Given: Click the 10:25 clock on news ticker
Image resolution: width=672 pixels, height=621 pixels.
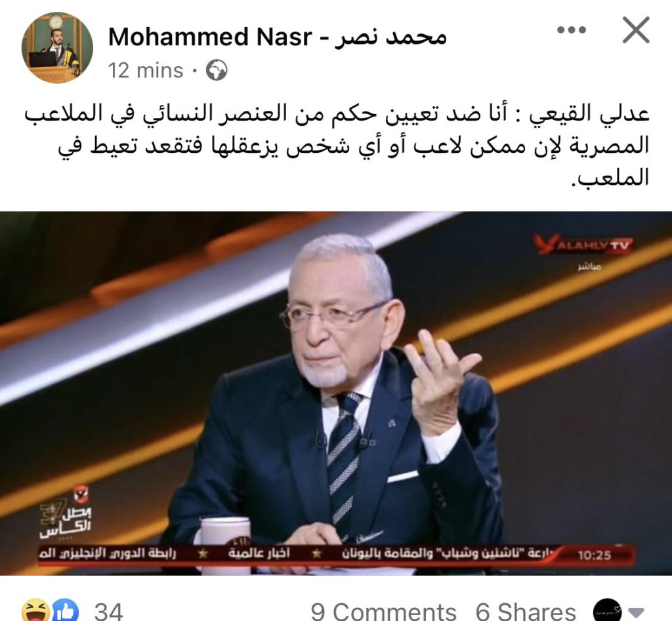Looking at the screenshot, I should coord(595,555).
